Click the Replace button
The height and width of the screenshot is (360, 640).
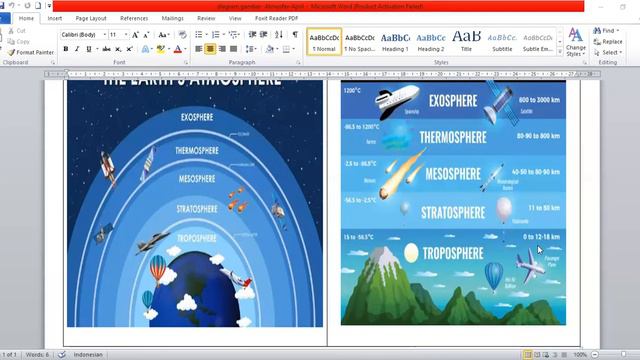608,42
